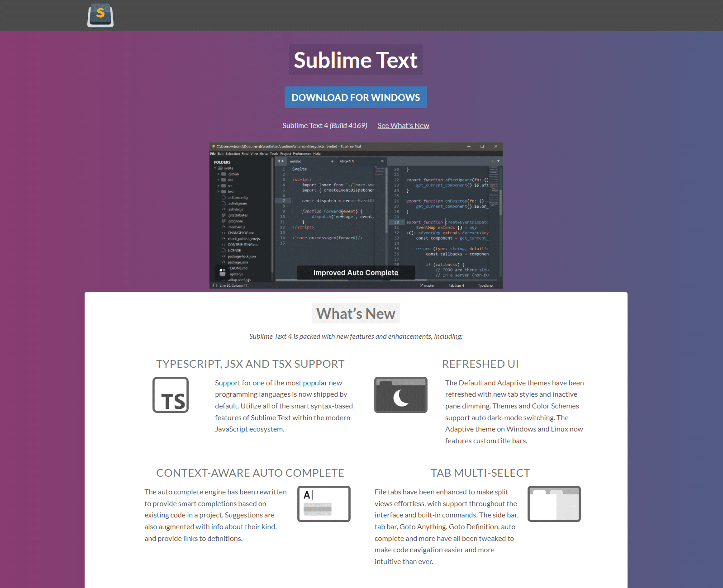Click the What's New section heading
723x588 pixels.
[356, 313]
